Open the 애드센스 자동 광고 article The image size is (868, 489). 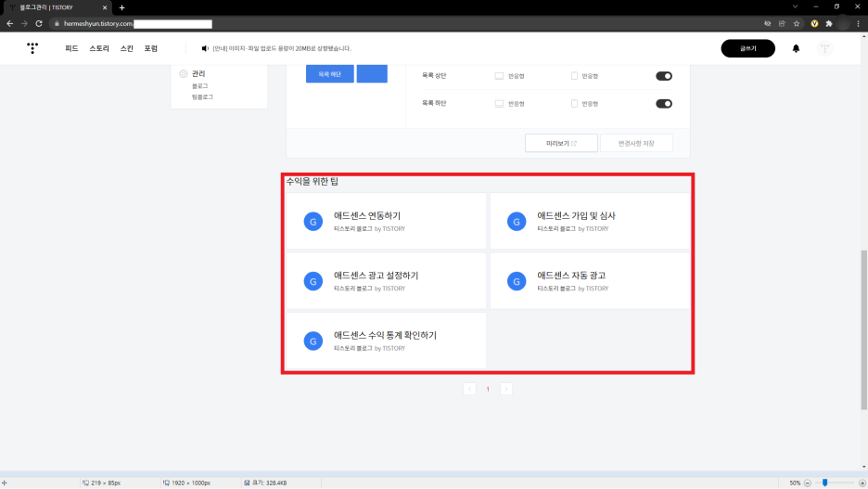(571, 276)
